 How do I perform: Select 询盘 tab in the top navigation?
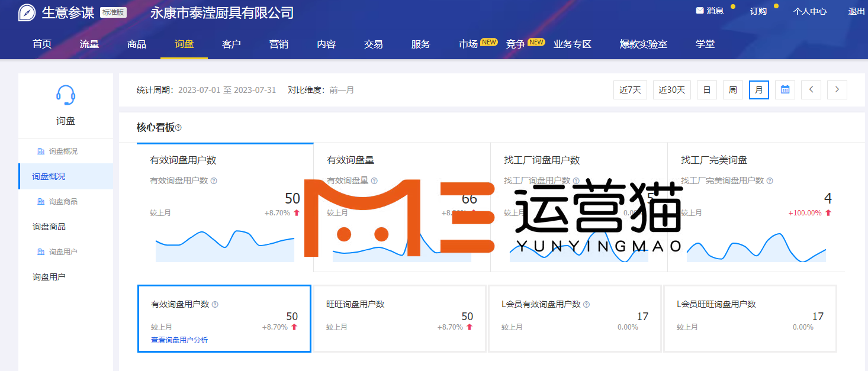(x=184, y=44)
